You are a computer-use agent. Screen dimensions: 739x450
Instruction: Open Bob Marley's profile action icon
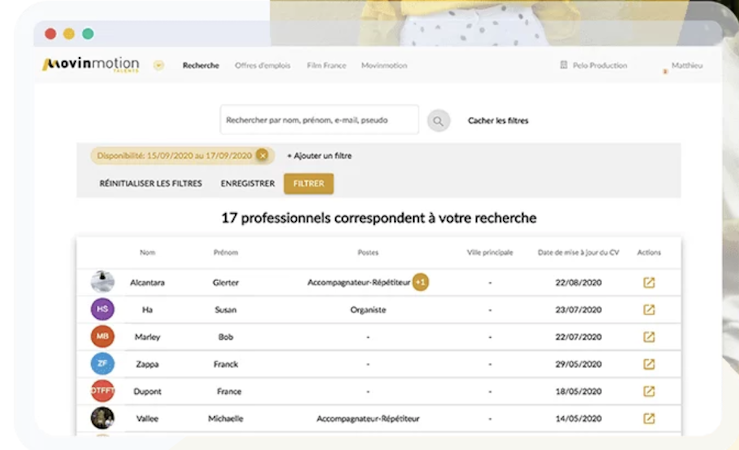coord(649,337)
